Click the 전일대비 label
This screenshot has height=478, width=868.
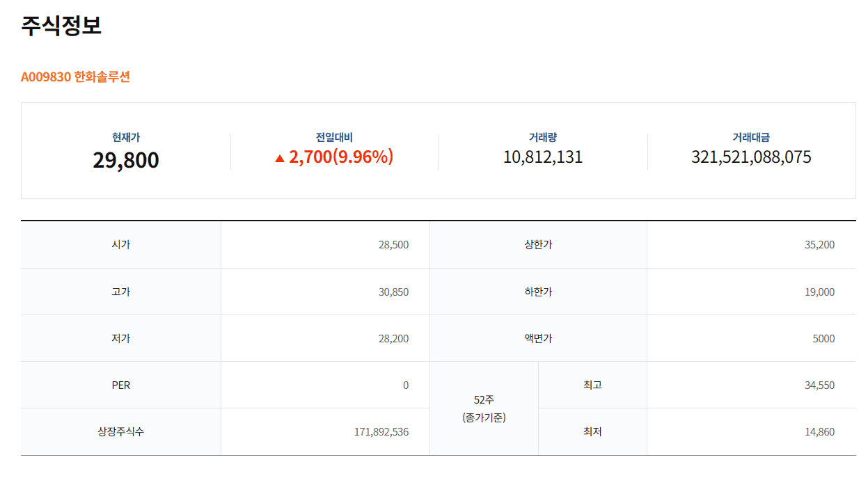pyautogui.click(x=334, y=138)
